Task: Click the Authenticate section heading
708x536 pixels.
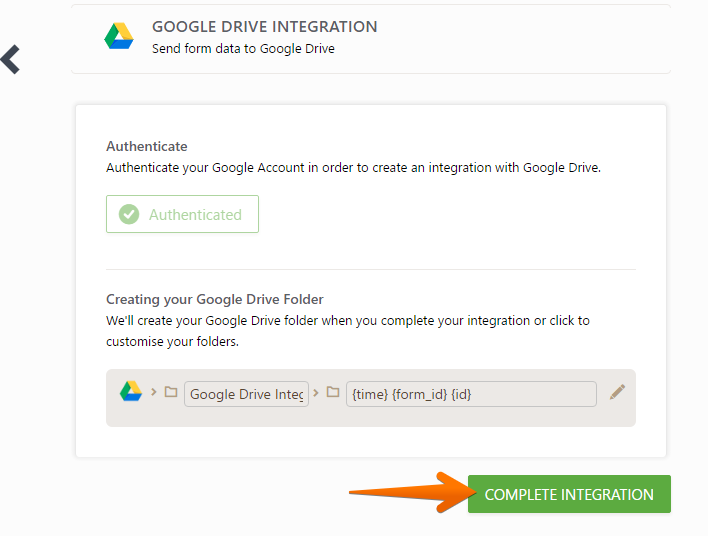Action: 147,146
